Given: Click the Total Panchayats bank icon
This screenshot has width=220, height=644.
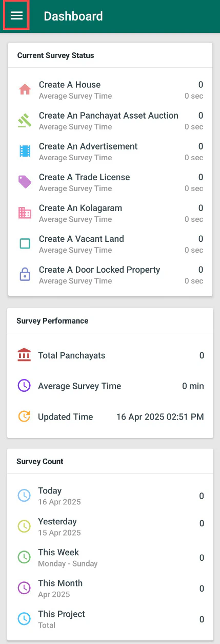Looking at the screenshot, I should [x=24, y=355].
